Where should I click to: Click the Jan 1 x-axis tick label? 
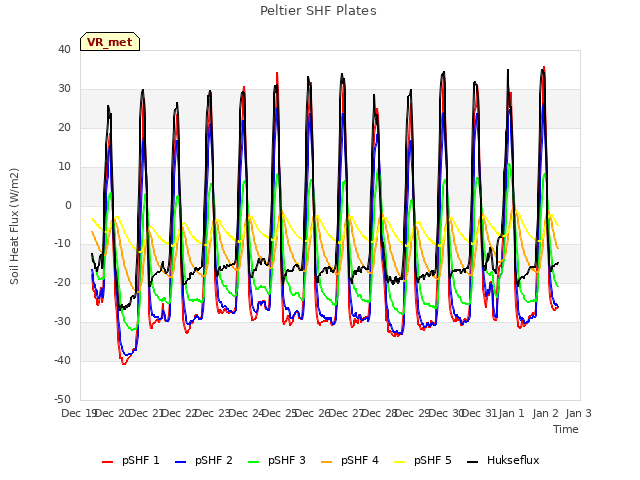coord(511,413)
